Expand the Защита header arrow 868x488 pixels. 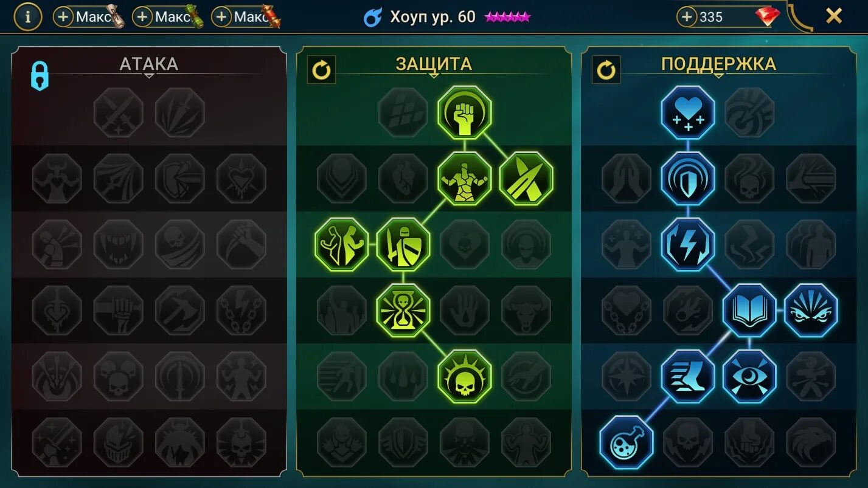[x=434, y=75]
